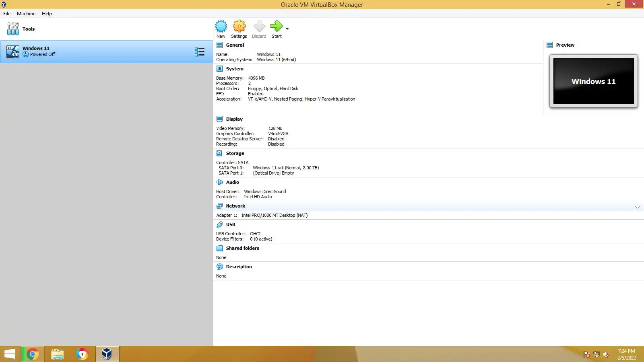The image size is (644, 362).
Task: Click the New virtual machine icon
Action: tap(221, 27)
